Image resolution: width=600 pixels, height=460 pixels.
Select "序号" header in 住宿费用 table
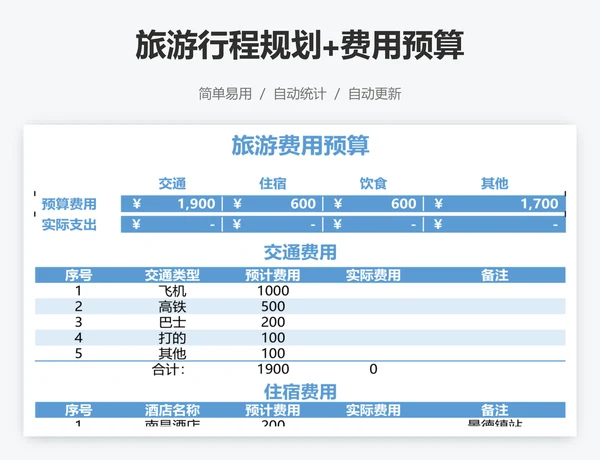click(x=78, y=410)
